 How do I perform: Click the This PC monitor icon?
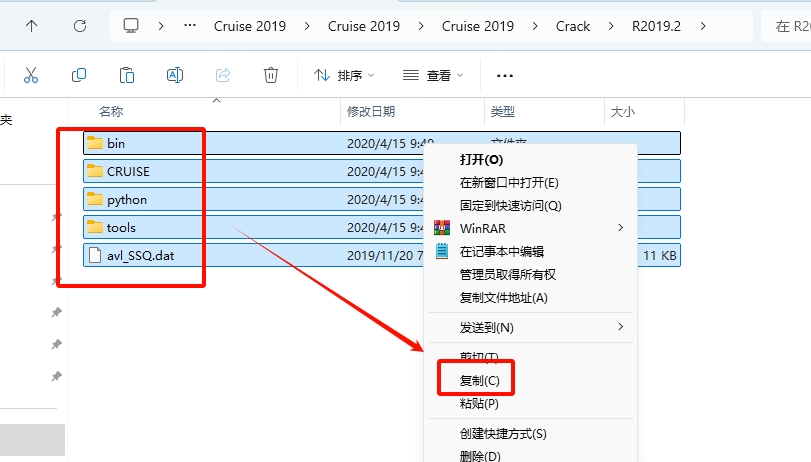(131, 26)
